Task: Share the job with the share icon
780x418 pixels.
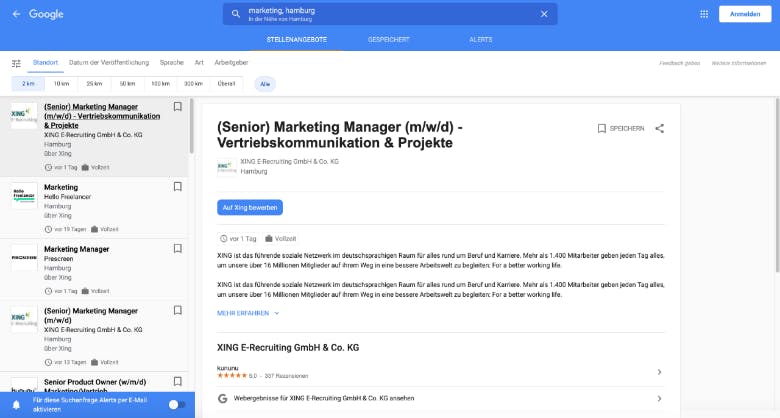Action: point(660,128)
